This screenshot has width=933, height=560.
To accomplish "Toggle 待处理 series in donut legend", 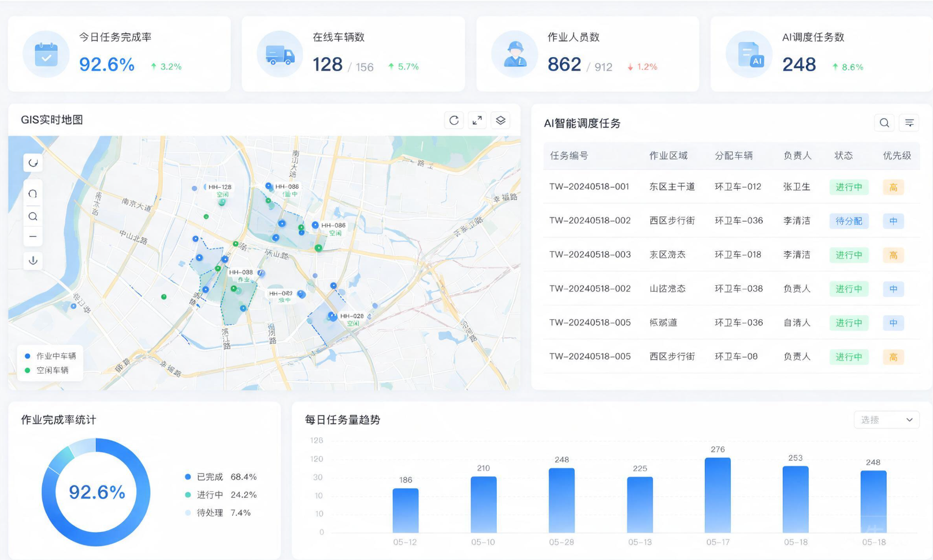I will (x=218, y=513).
